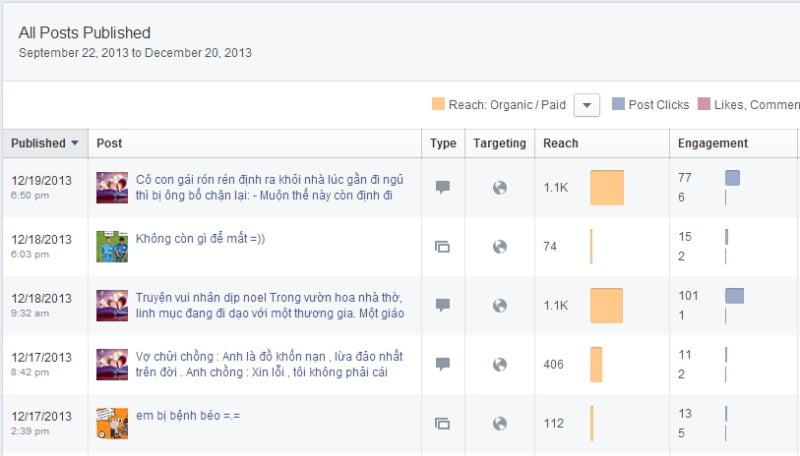Click the Engagement column header
The image size is (800, 456).
(x=712, y=143)
